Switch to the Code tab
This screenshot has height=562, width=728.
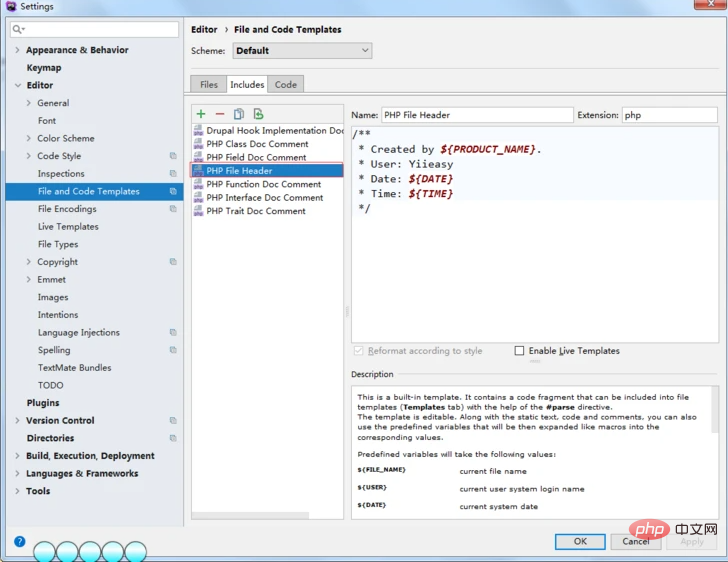(285, 85)
